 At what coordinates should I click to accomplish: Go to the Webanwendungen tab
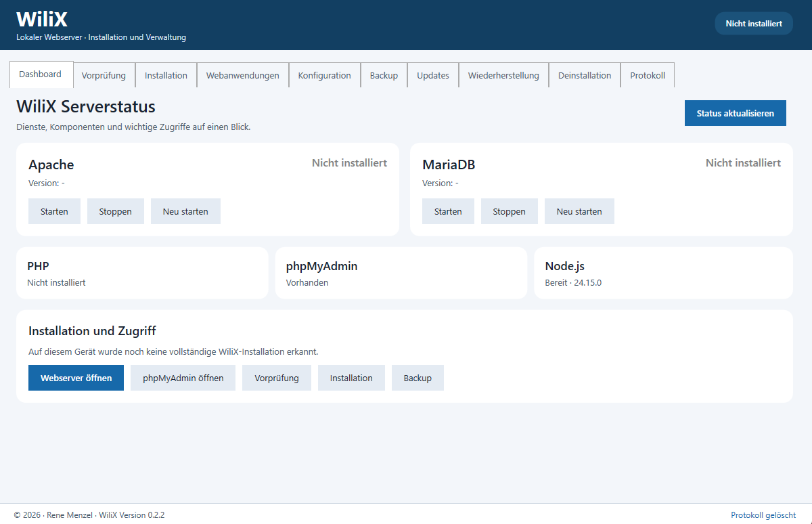coord(243,75)
